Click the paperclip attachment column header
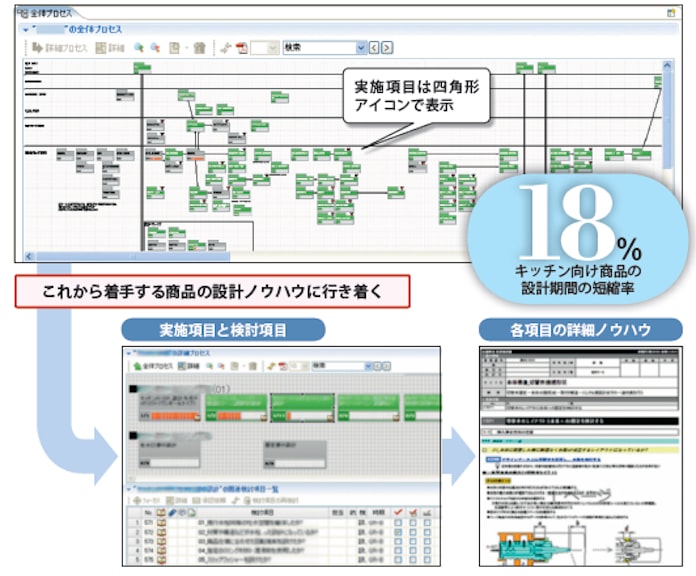Screen dimensions: 696x576 pos(172,513)
